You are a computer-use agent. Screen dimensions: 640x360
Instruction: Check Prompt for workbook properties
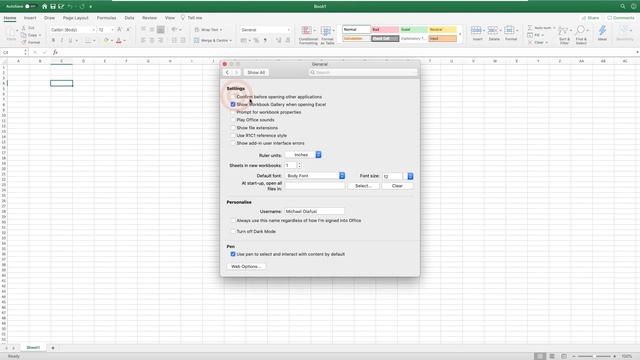pyautogui.click(x=233, y=112)
